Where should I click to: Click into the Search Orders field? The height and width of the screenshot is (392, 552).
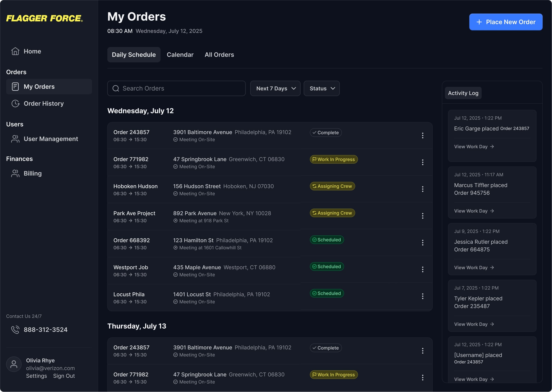176,88
